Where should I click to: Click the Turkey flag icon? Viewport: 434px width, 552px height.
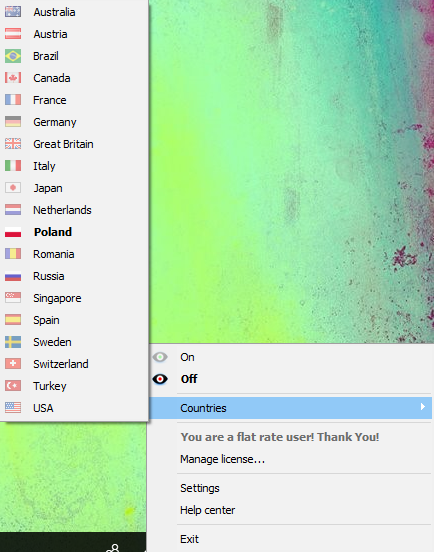pos(13,386)
